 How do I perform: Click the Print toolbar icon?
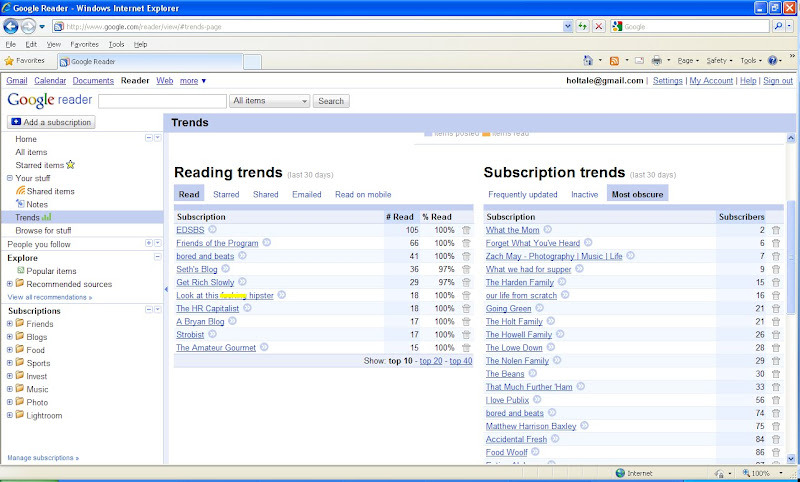point(656,61)
